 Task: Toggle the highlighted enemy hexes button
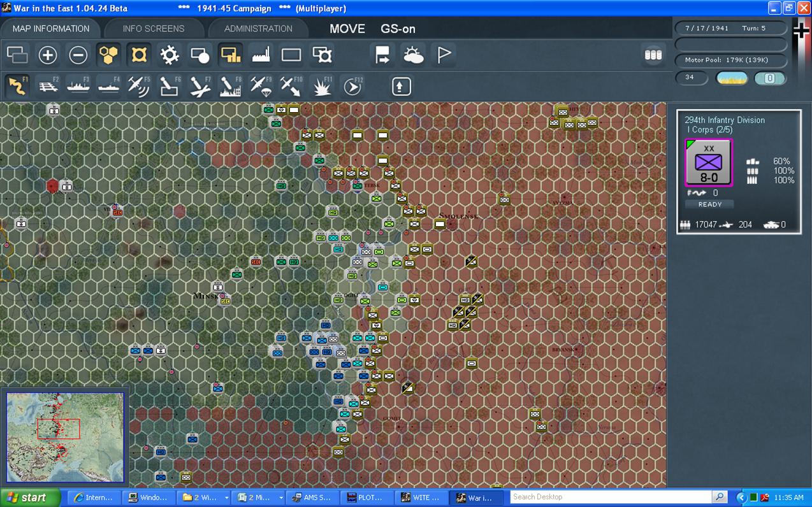(x=139, y=55)
